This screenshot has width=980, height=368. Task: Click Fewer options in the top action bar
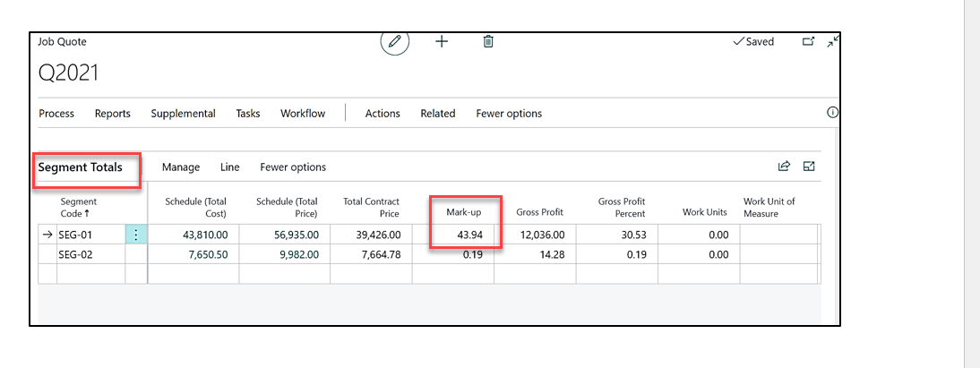click(x=509, y=114)
